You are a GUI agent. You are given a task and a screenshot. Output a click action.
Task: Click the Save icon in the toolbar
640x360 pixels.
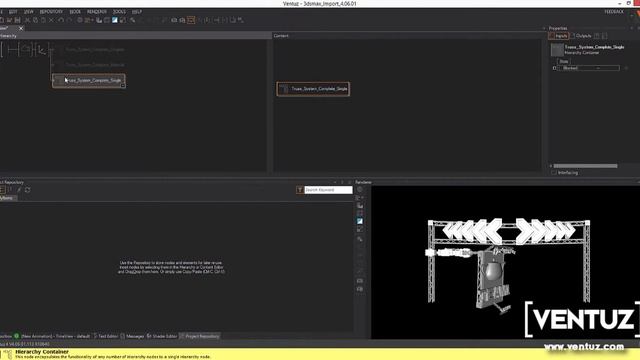18,20
